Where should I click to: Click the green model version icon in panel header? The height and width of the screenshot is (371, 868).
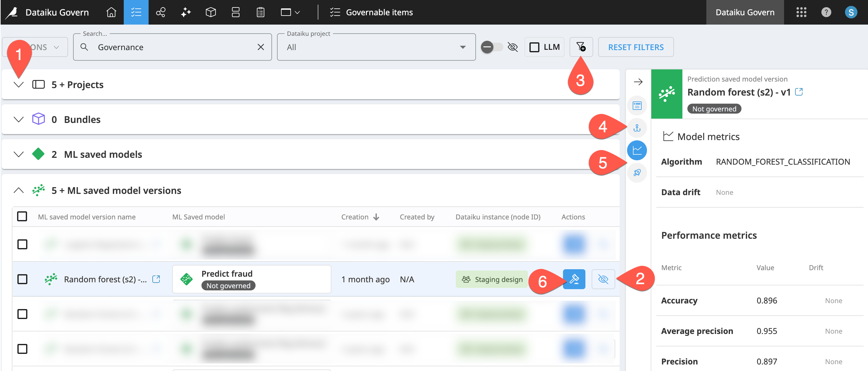pos(667,94)
